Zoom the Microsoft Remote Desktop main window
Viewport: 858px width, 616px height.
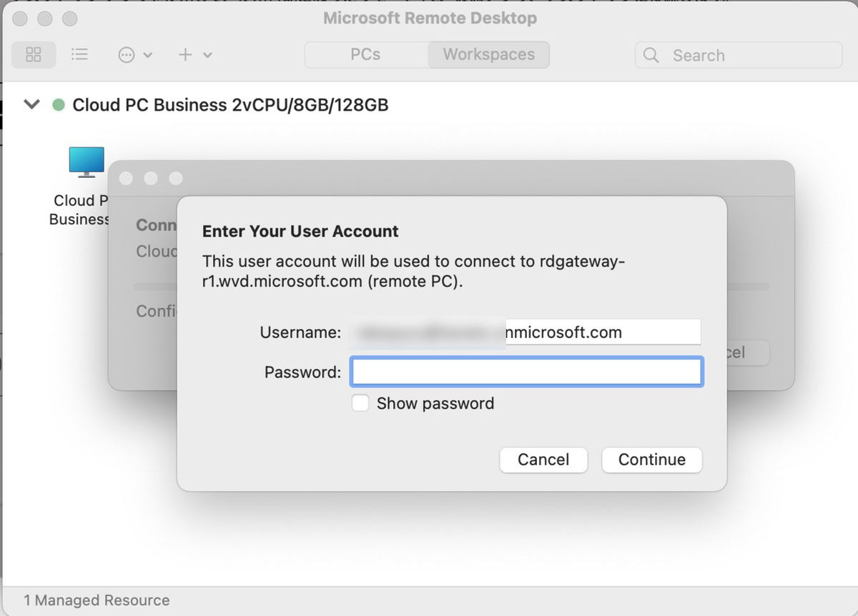[x=69, y=18]
